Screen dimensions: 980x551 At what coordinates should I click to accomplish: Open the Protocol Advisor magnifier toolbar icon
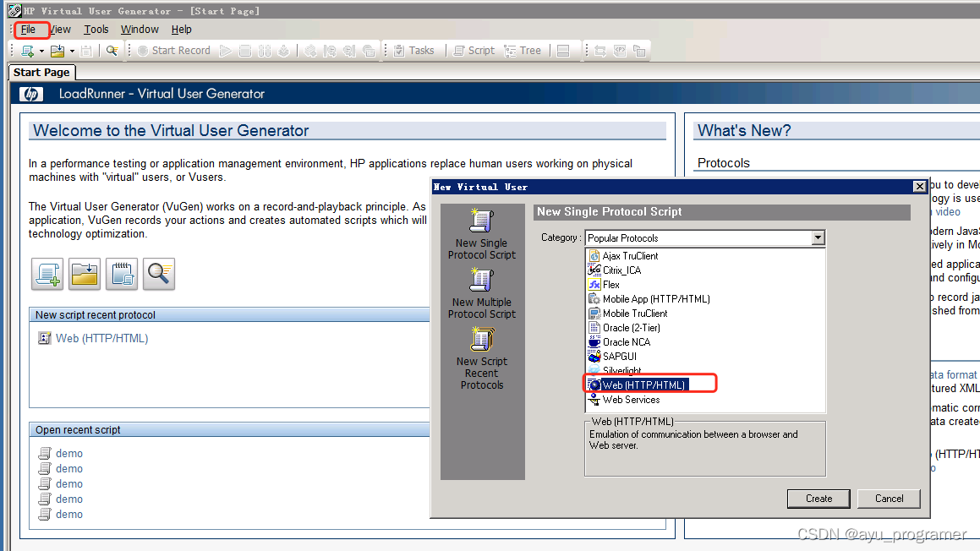coord(112,51)
